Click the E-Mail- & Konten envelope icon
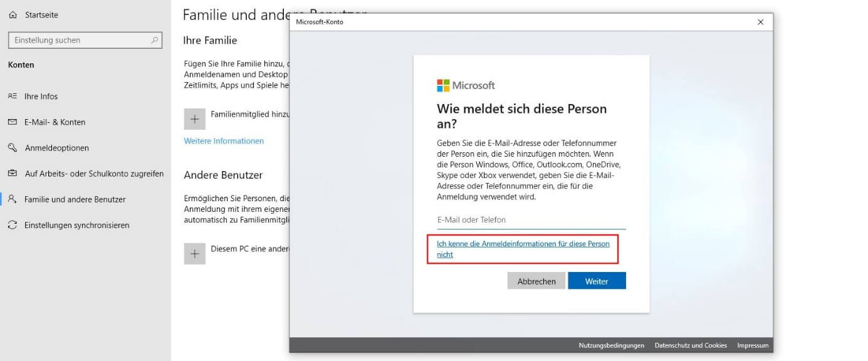 [13, 122]
